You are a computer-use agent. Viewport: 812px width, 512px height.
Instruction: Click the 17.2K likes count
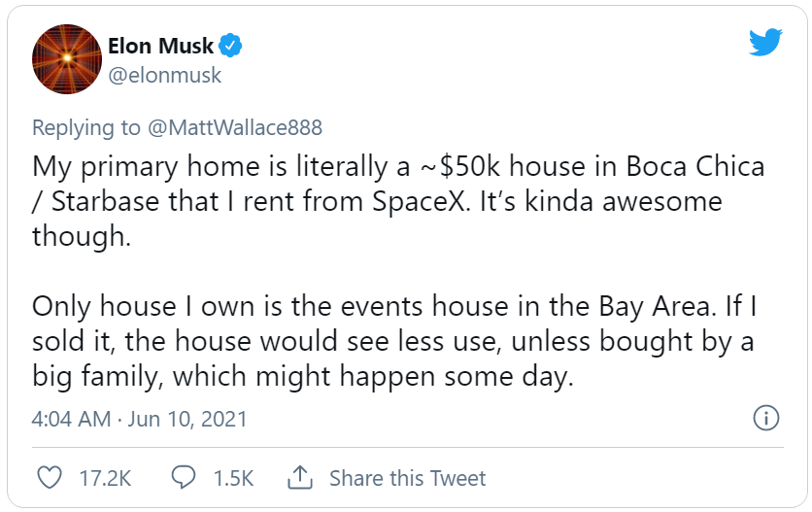pos(105,478)
